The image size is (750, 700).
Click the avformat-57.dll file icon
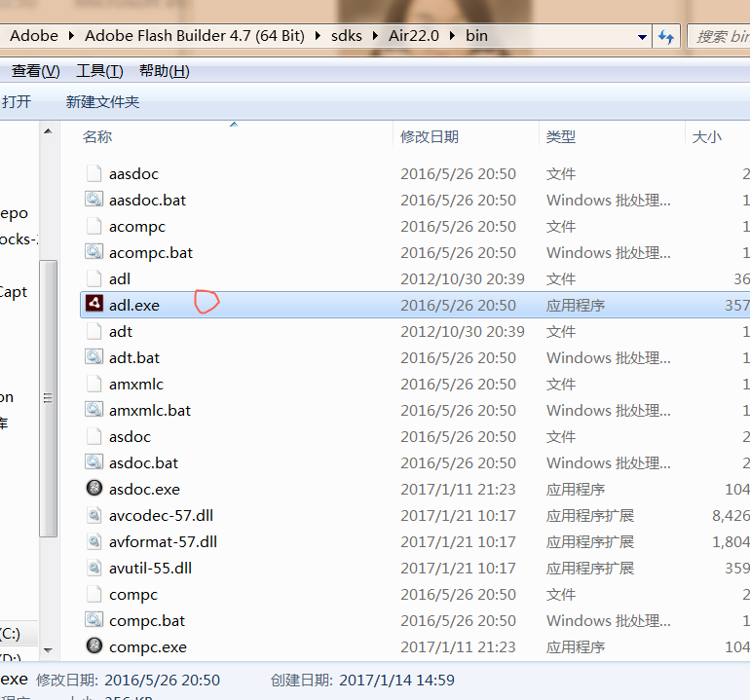[x=94, y=541]
